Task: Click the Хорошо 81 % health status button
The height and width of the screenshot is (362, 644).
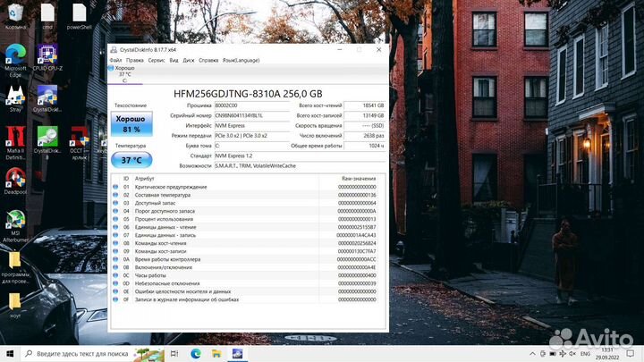Action: click(x=131, y=124)
